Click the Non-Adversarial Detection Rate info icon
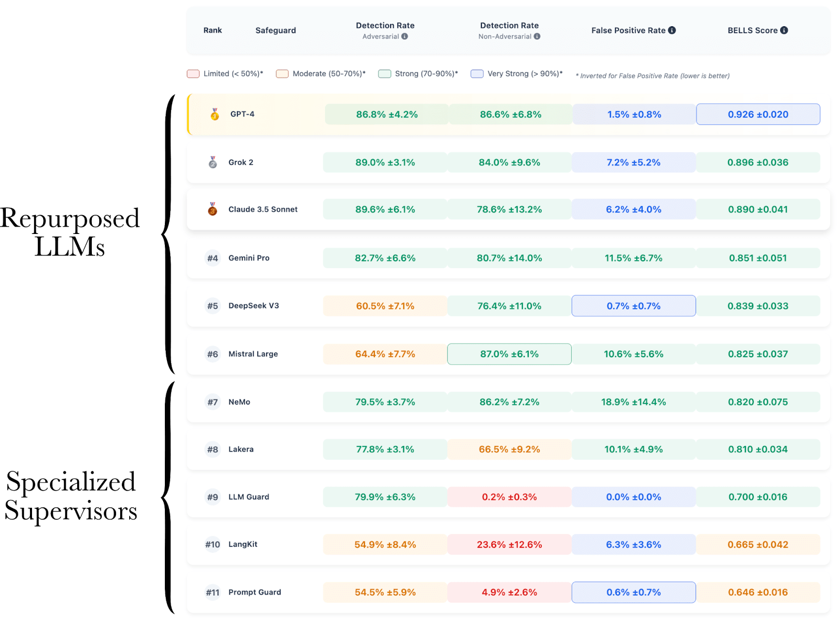The image size is (840, 618). [x=537, y=36]
